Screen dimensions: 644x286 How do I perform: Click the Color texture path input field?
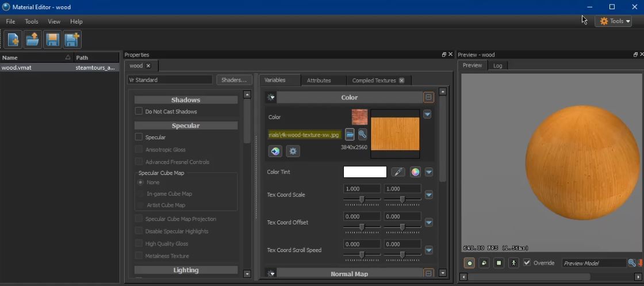(x=304, y=135)
